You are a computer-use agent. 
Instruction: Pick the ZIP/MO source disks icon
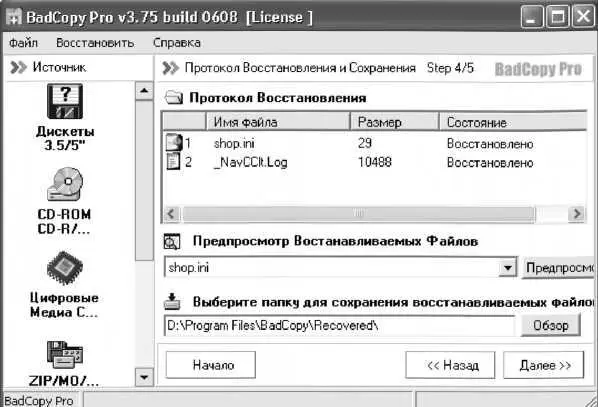pyautogui.click(x=65, y=355)
